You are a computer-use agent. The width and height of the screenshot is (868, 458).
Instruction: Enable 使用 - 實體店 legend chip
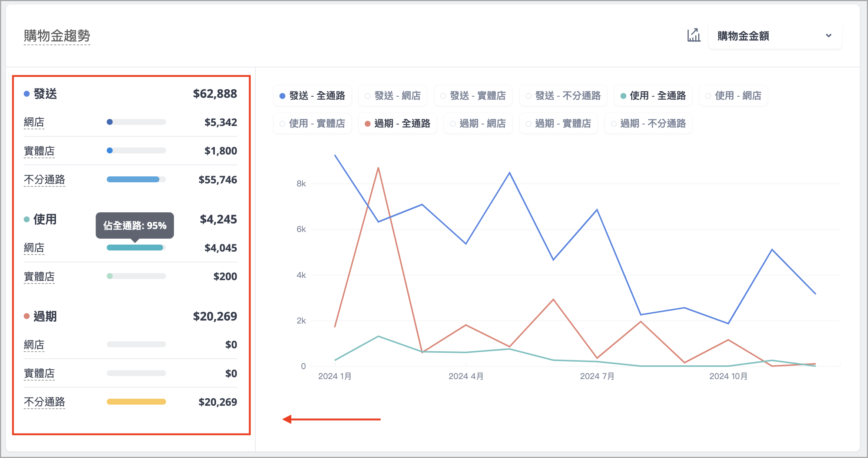pos(312,123)
